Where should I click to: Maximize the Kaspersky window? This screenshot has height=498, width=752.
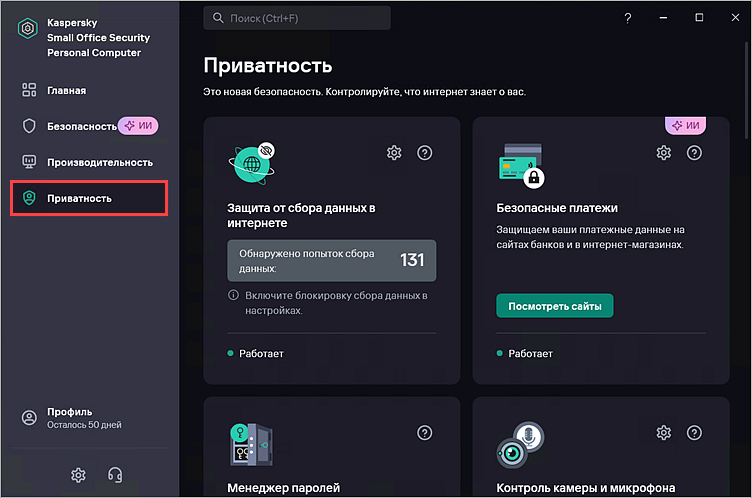click(699, 18)
